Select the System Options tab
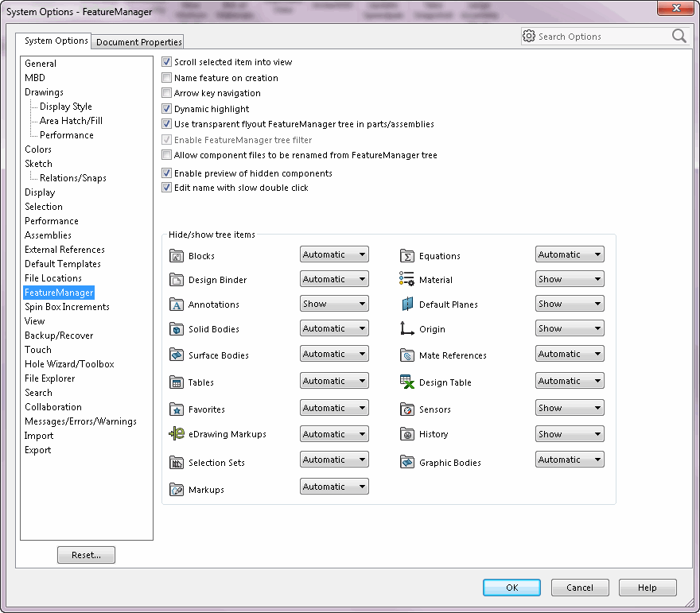The height and width of the screenshot is (613, 700). coord(56,41)
